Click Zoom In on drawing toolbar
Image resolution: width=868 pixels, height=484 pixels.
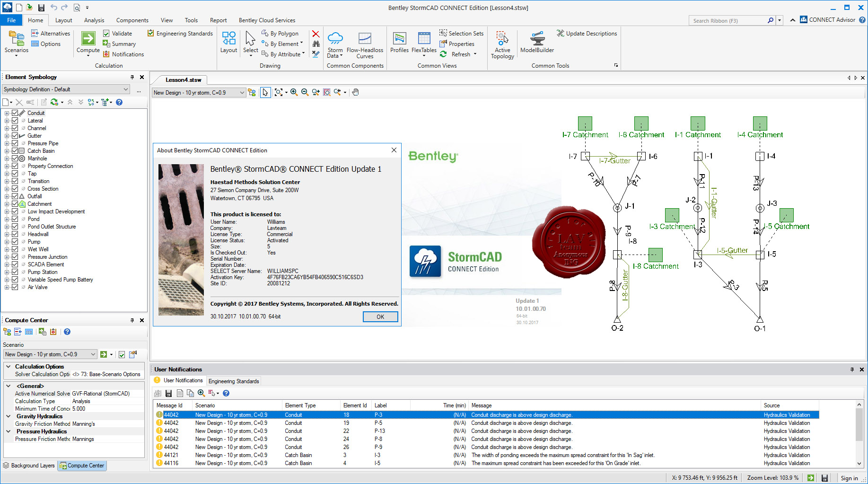294,92
